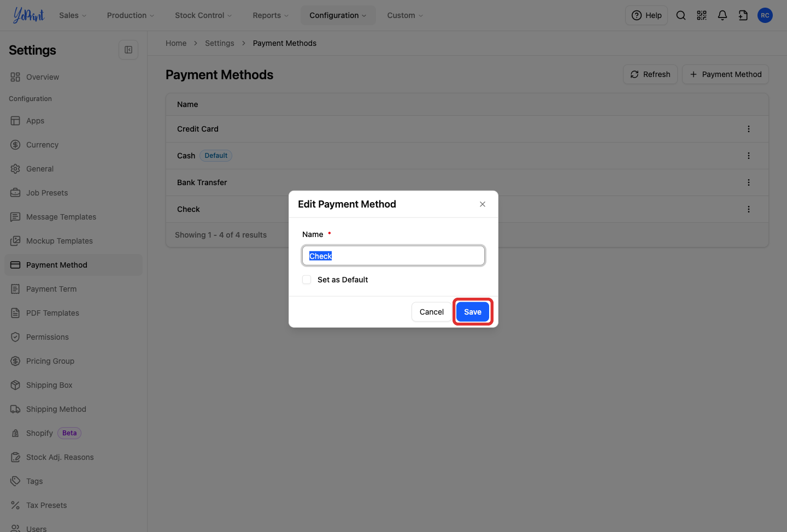Expand the Configuration menu
The height and width of the screenshot is (532, 787).
[x=338, y=15]
